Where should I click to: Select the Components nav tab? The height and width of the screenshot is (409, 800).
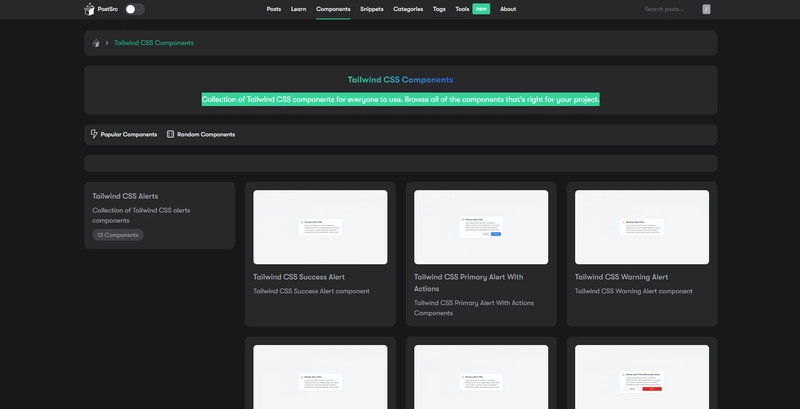click(333, 9)
